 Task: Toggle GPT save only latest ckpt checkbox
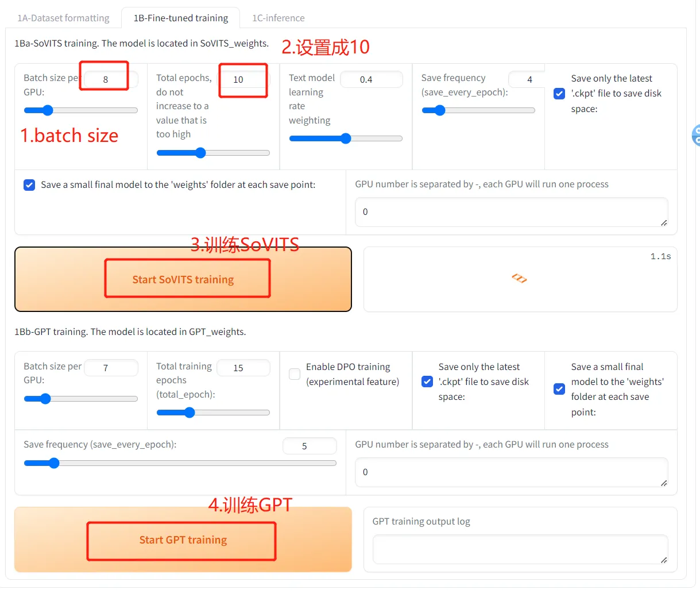427,382
